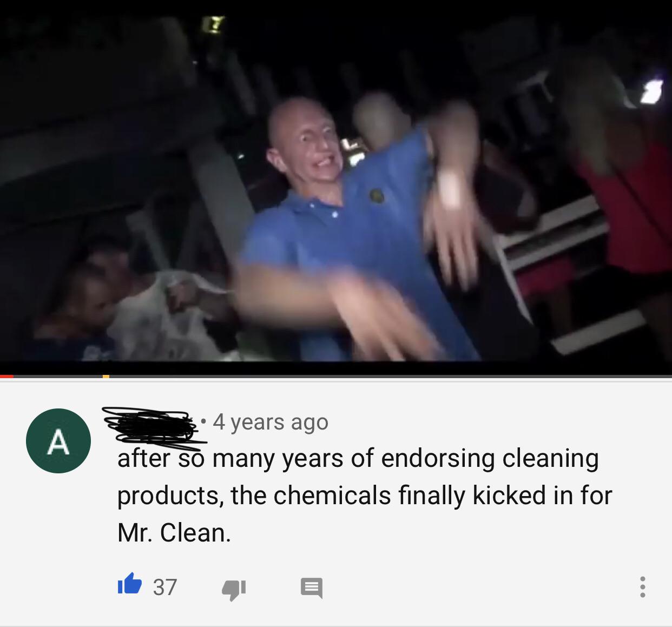This screenshot has width=672, height=627.
Task: Click the thumbs-down dislike icon
Action: tap(234, 589)
